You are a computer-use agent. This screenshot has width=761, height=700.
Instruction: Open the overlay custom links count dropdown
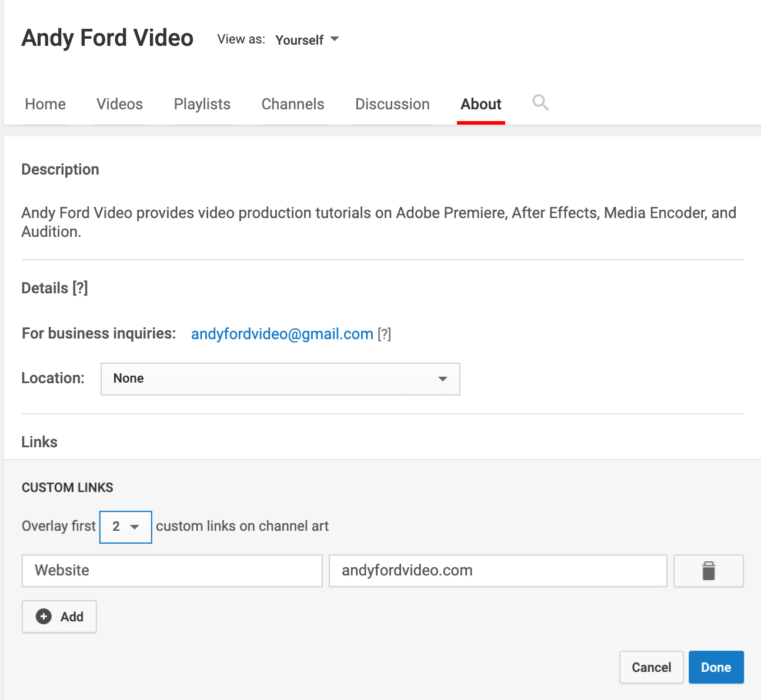tap(126, 527)
